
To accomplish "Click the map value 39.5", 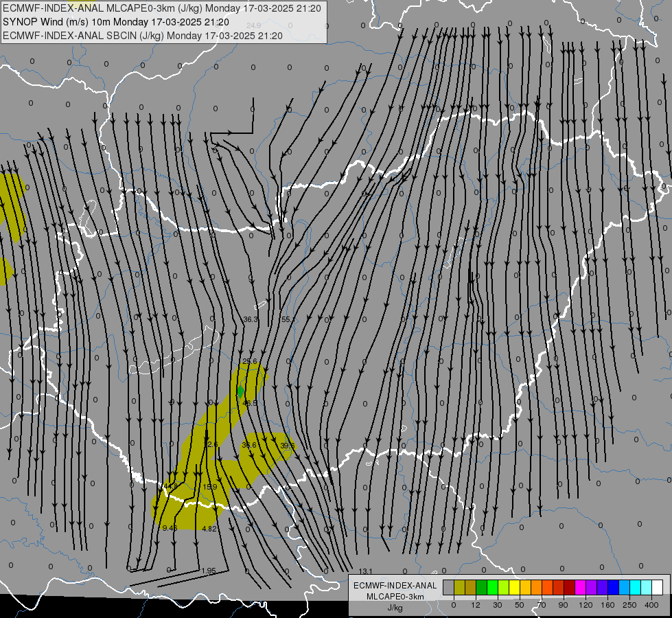I will tap(288, 446).
